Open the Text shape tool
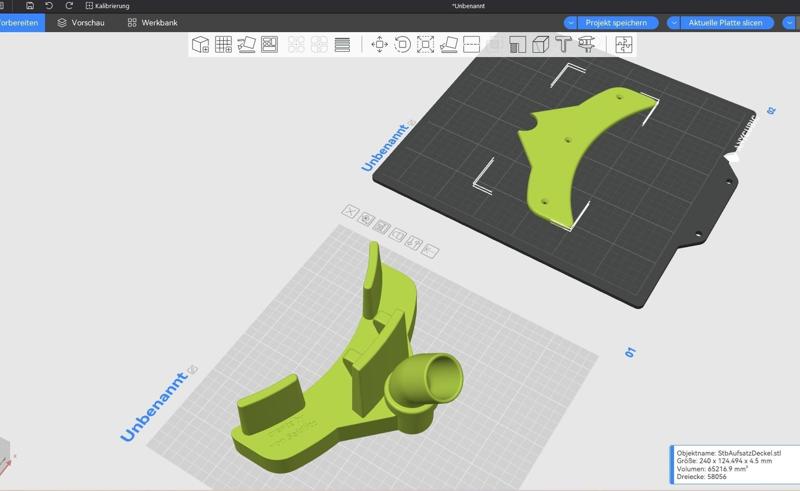Image resolution: width=800 pixels, height=491 pixels. pos(563,45)
